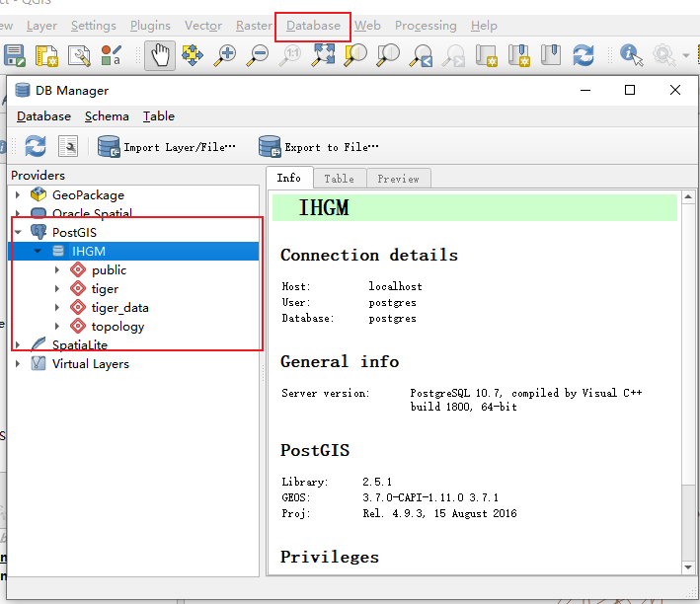Select the IHGM connection row
This screenshot has height=604, width=700.
tap(133, 251)
